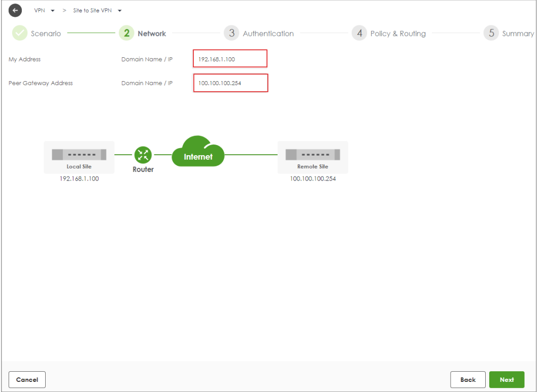This screenshot has height=392, width=538.
Task: Open the Site to Site VPN dropdown
Action: point(120,11)
